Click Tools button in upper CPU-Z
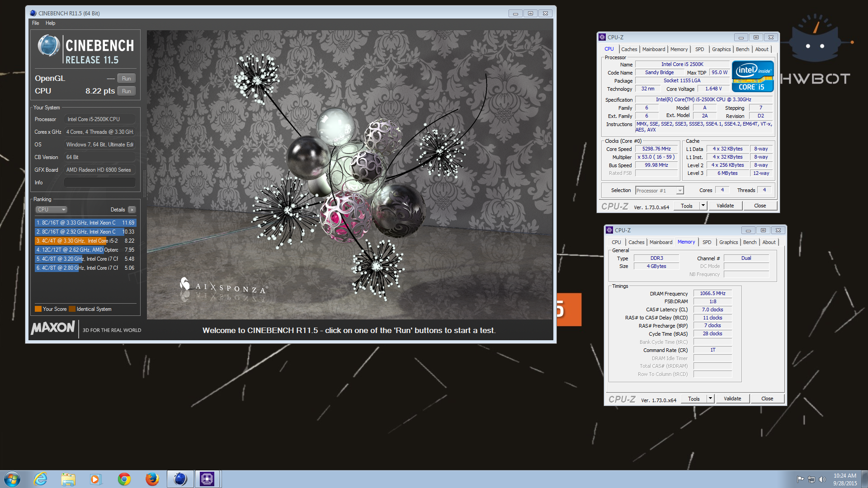 tap(687, 206)
